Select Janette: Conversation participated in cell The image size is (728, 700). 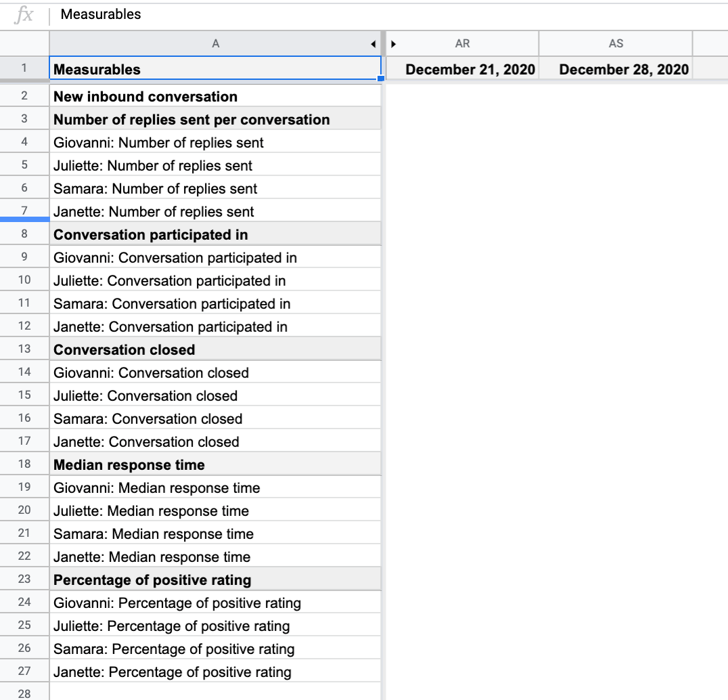coord(215,326)
